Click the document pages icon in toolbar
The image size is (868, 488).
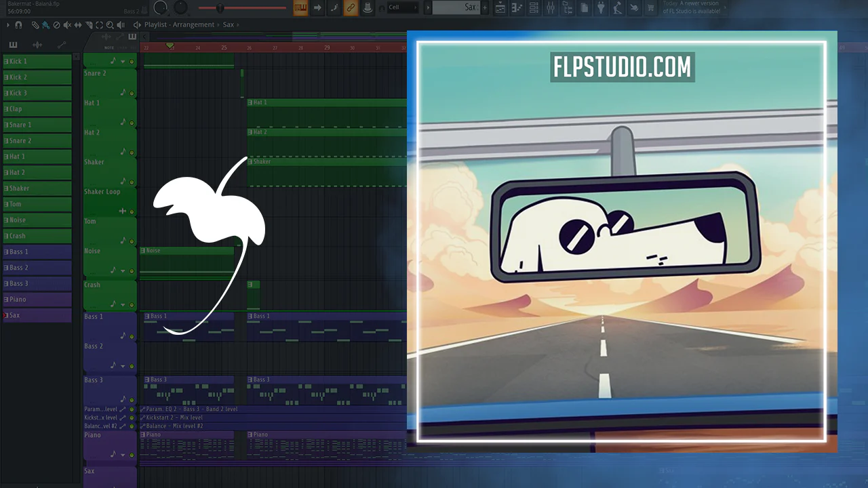pyautogui.click(x=585, y=8)
